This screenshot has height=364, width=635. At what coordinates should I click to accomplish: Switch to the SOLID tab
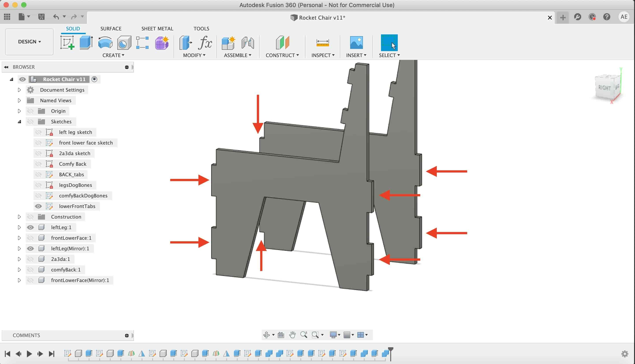click(x=73, y=28)
